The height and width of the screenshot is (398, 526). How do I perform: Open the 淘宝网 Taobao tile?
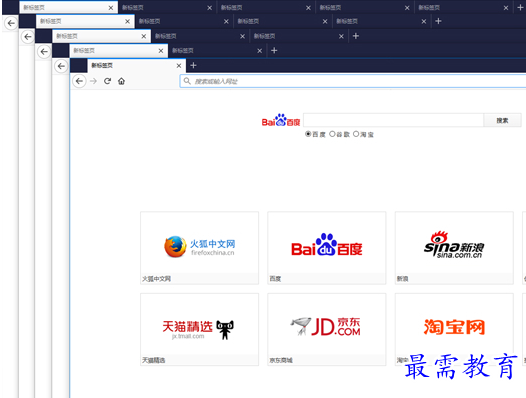tap(454, 329)
